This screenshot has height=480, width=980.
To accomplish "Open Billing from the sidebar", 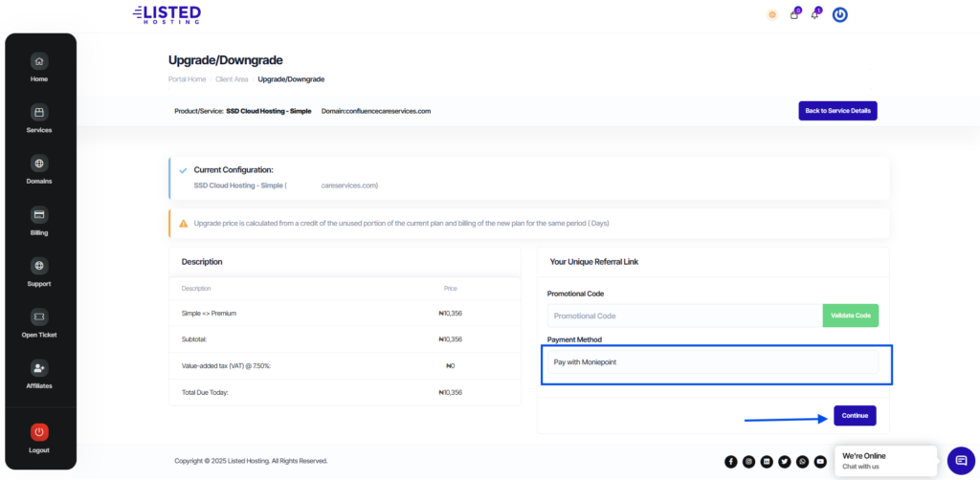I will pos(39,221).
